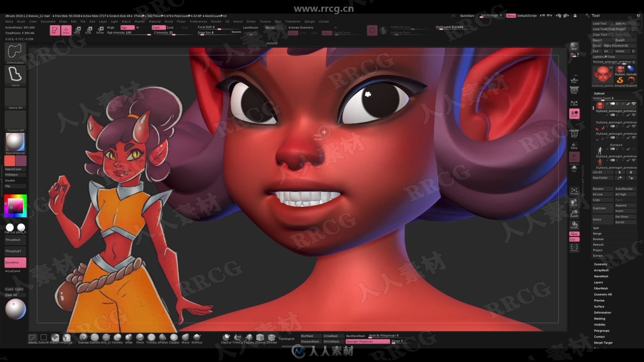Expand the NanoMesh subpalette
The image size is (644, 362).
click(601, 277)
